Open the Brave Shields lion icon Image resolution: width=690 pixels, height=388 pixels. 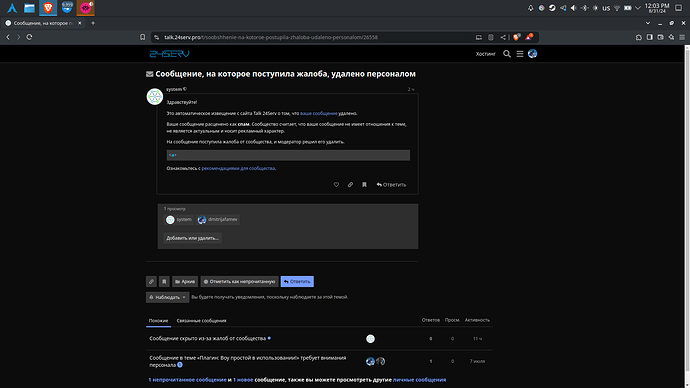point(517,37)
